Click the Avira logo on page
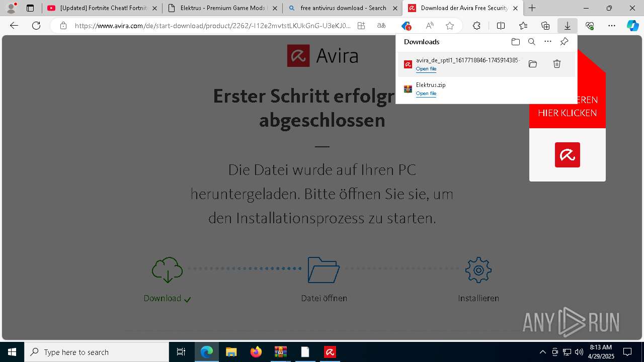The width and height of the screenshot is (644, 362). (x=323, y=56)
